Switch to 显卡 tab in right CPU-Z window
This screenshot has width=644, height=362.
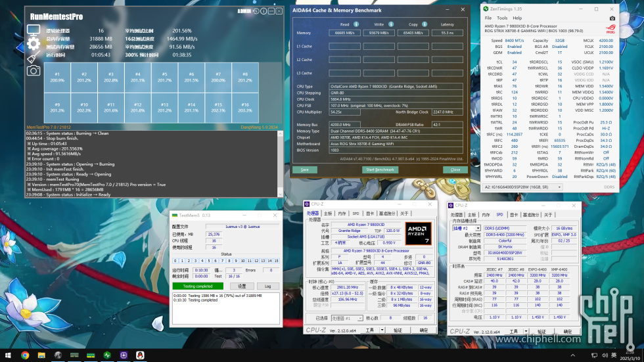(x=514, y=215)
